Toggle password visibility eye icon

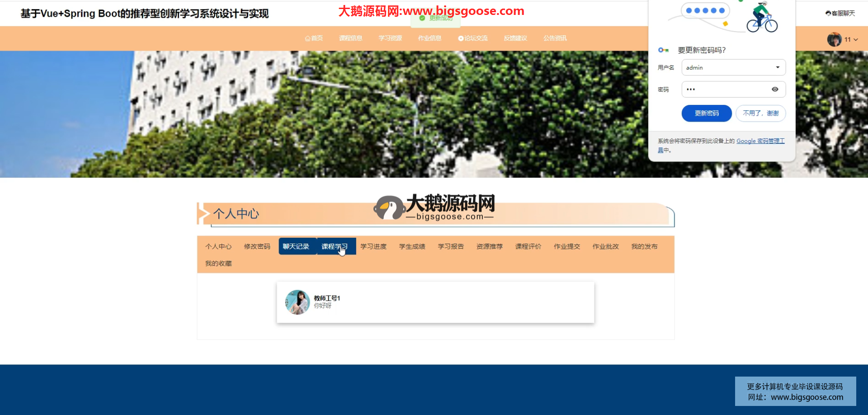coord(775,90)
